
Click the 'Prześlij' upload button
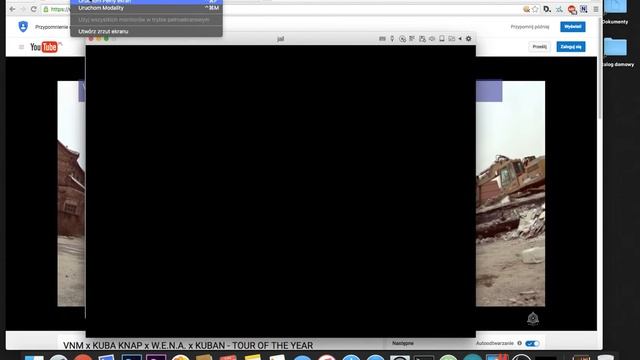(540, 47)
